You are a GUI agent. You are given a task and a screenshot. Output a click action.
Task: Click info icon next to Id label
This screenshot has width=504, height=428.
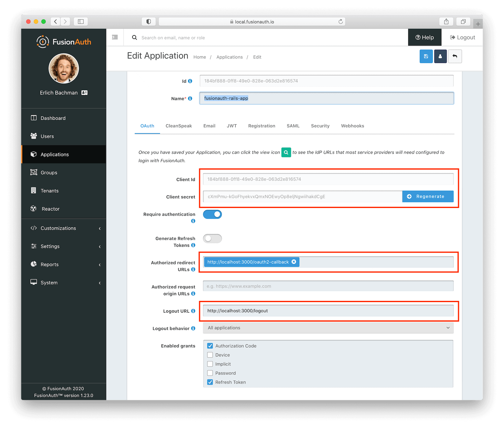coord(190,81)
